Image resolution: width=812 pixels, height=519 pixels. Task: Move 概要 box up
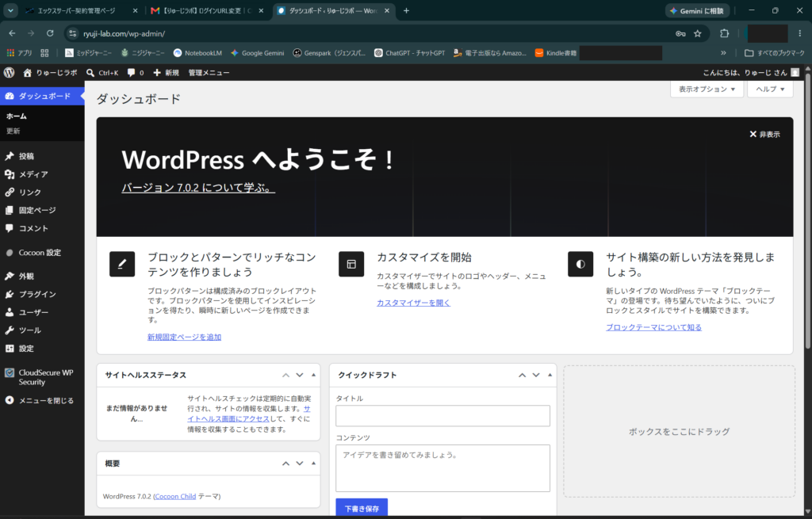(x=285, y=464)
